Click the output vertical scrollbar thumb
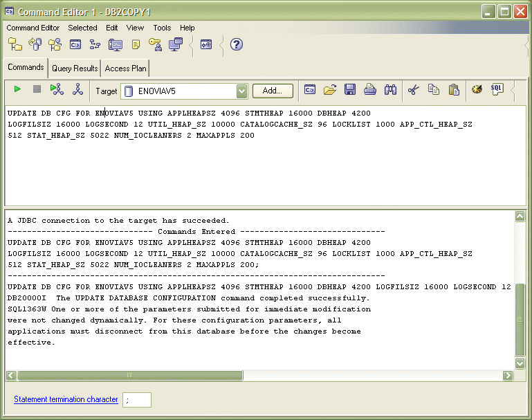The width and height of the screenshot is (532, 420). (520, 320)
